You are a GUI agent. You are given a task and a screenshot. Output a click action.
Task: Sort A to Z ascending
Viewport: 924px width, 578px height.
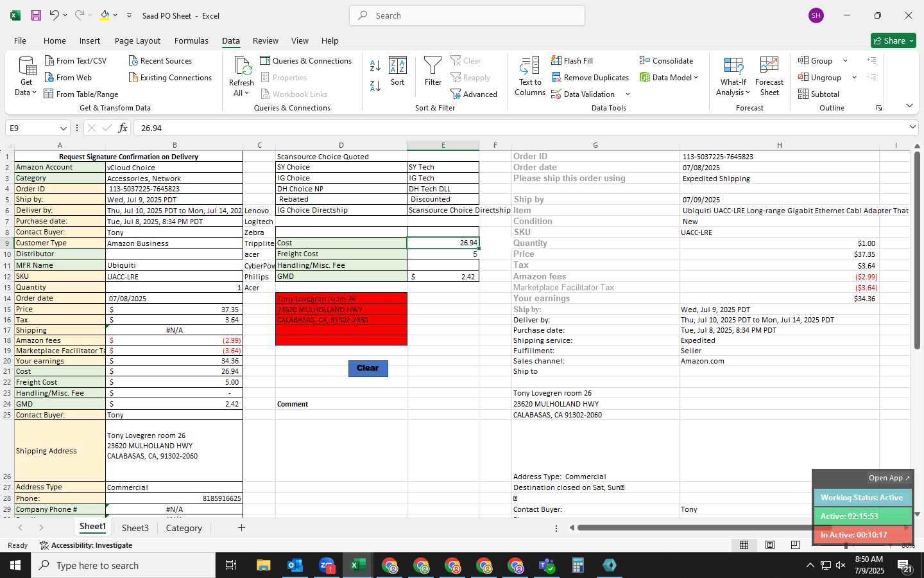point(375,66)
